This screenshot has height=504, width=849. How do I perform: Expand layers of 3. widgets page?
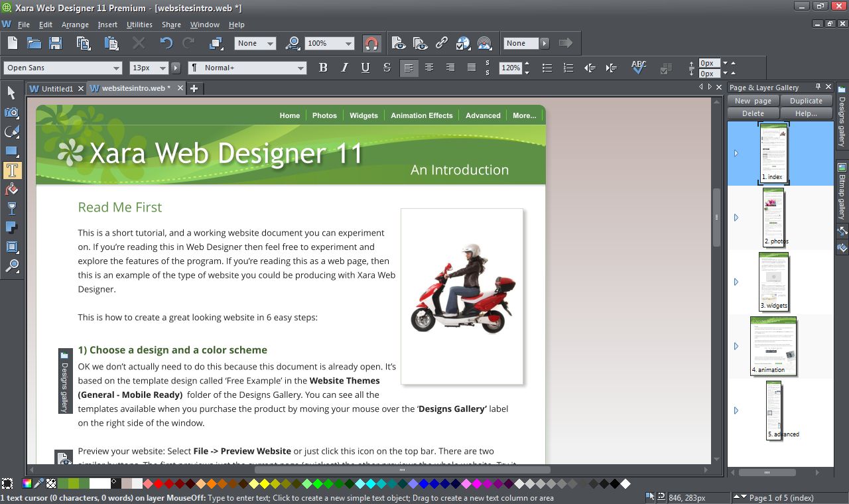(736, 282)
